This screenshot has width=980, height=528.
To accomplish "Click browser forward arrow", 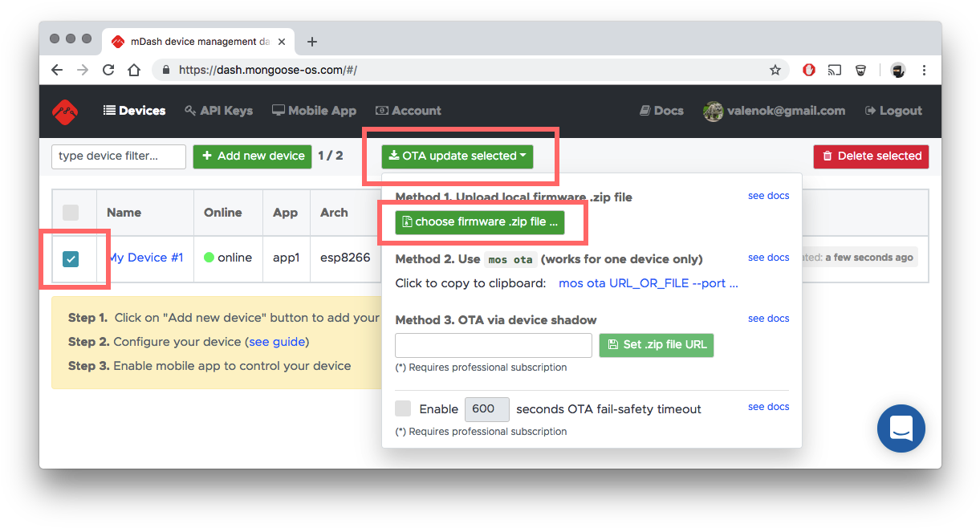I will point(83,70).
